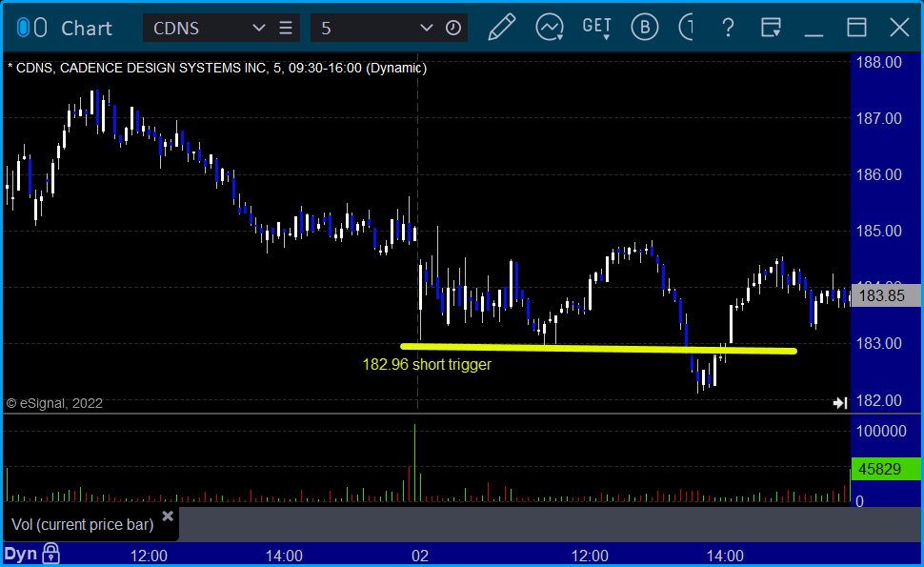Click the first 14:00 time axis label
The width and height of the screenshot is (924, 567).
click(284, 556)
